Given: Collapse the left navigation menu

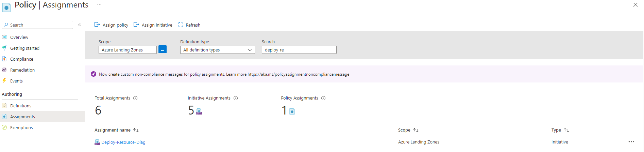Looking at the screenshot, I should click(80, 25).
